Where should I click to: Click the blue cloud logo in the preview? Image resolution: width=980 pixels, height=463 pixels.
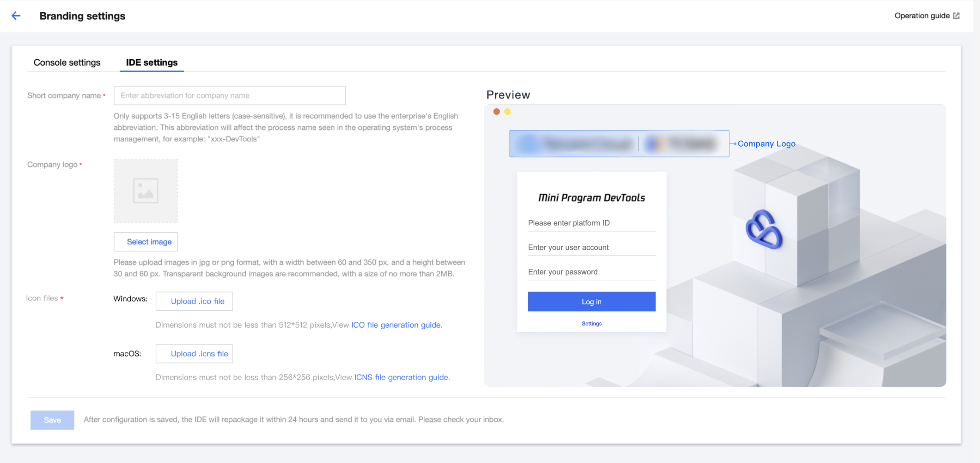764,229
